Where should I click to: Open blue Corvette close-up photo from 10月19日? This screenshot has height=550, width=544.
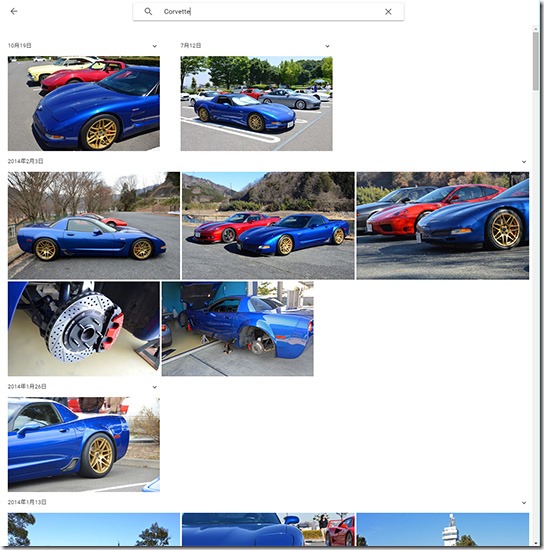click(84, 103)
